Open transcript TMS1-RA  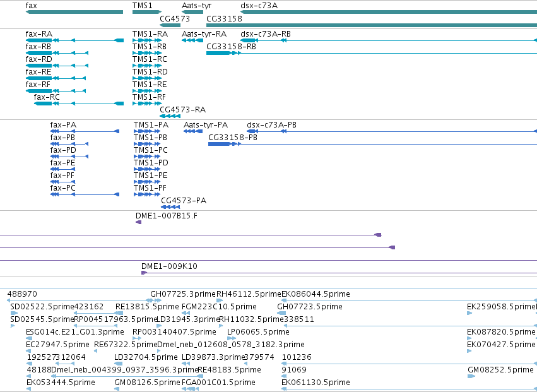point(150,34)
